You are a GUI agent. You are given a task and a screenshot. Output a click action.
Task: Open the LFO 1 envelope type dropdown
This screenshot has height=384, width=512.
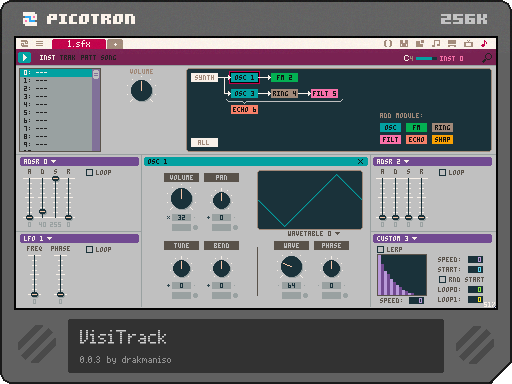tap(50, 238)
